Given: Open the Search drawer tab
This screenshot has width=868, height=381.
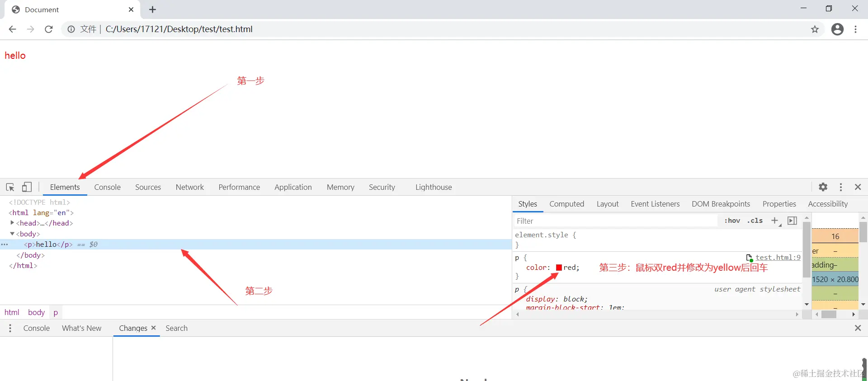Looking at the screenshot, I should coord(176,328).
